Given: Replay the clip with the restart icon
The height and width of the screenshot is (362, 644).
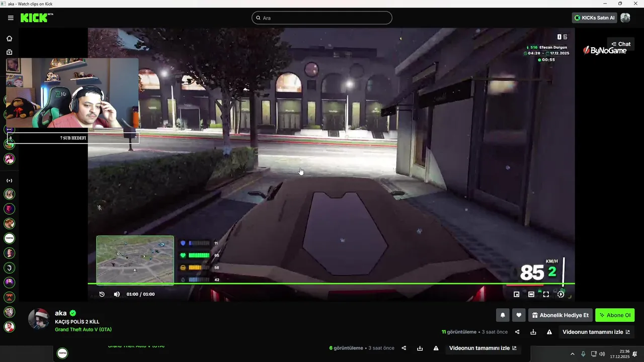Looking at the screenshot, I should tap(102, 294).
